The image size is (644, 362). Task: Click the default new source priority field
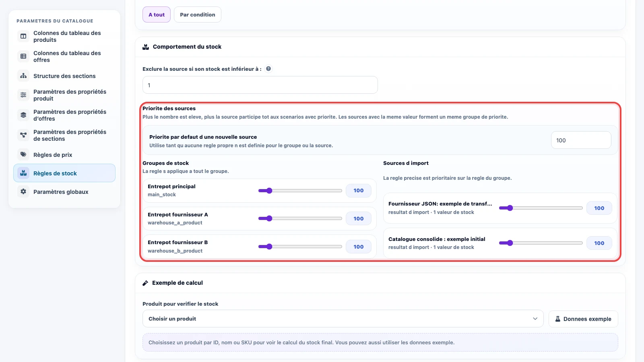click(x=581, y=140)
